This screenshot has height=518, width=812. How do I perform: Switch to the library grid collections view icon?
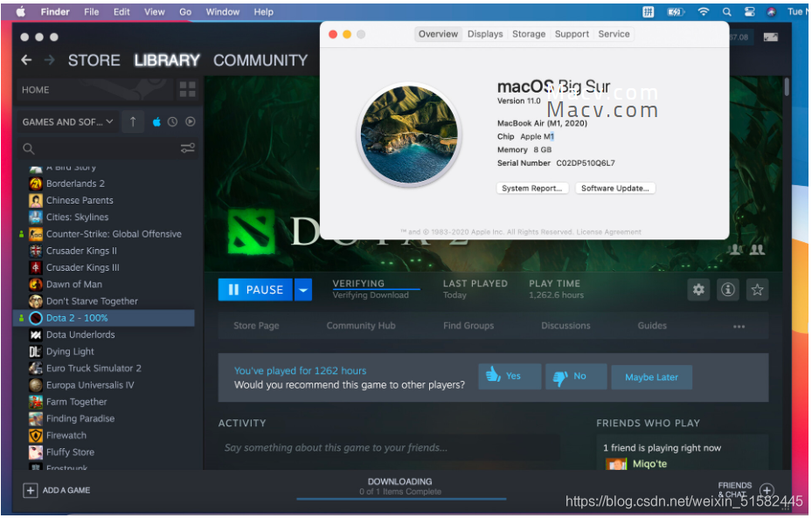click(x=187, y=89)
